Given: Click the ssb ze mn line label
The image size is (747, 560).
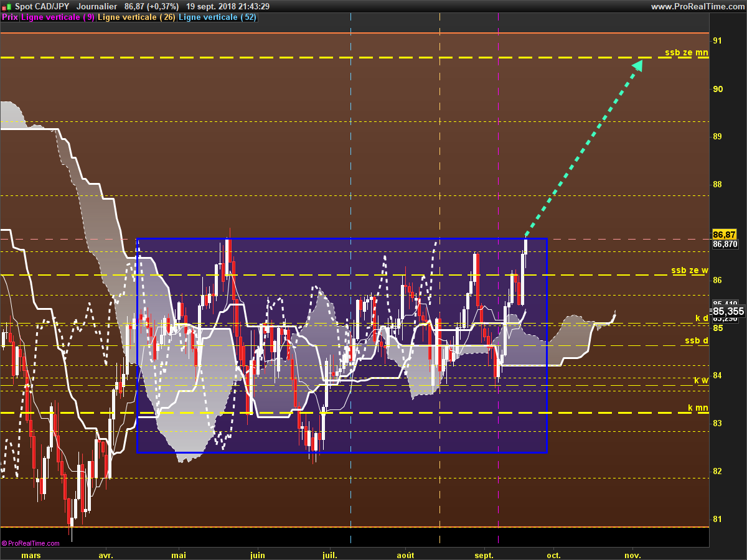Looking at the screenshot, I should tap(687, 53).
